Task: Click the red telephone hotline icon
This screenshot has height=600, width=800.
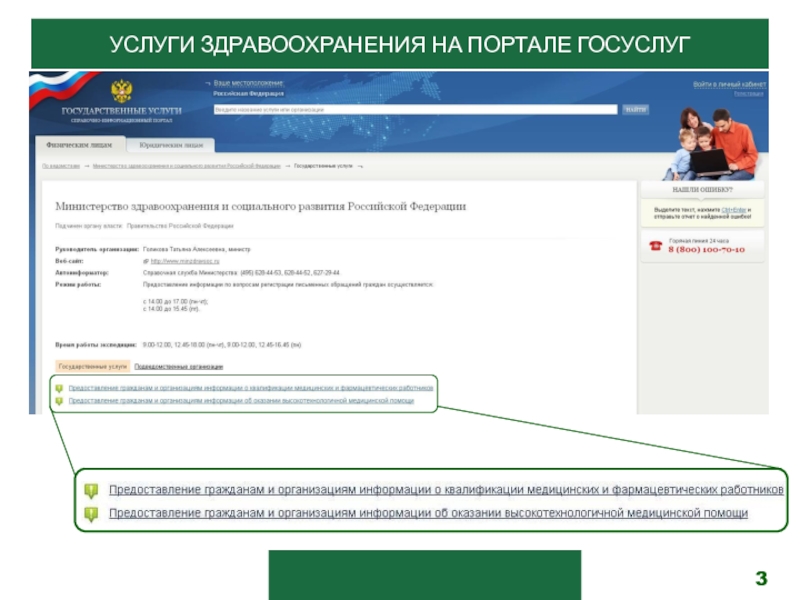Action: [x=656, y=246]
